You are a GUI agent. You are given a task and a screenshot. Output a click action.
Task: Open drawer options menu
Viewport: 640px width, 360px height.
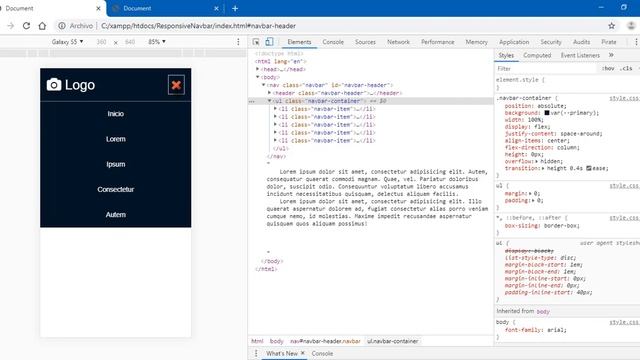pyautogui.click(x=256, y=353)
